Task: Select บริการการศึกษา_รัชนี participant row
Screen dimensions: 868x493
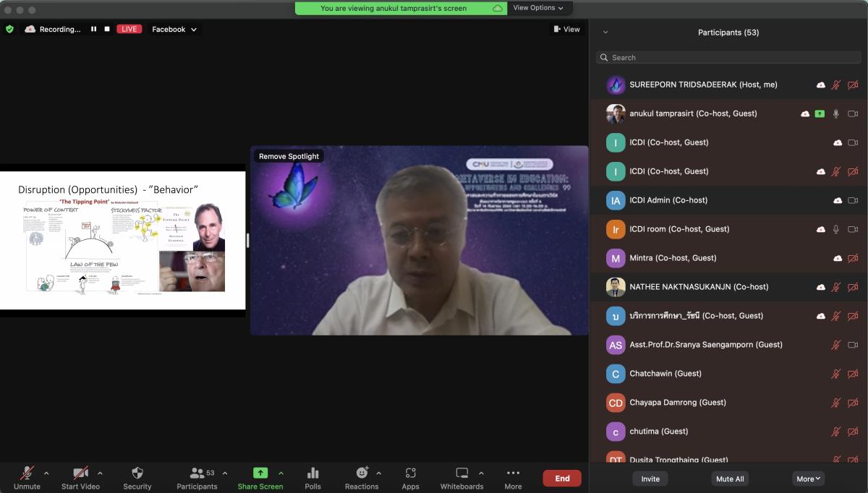Action: [728, 316]
